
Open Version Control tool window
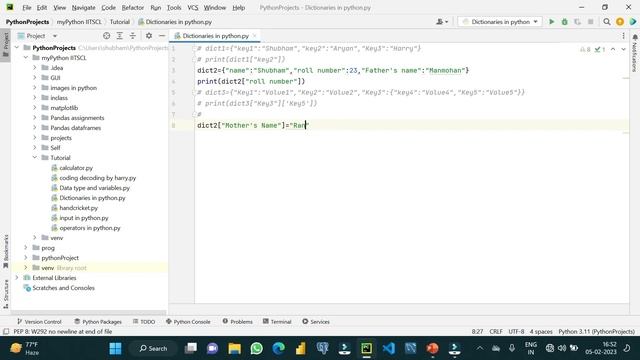[x=39, y=322]
